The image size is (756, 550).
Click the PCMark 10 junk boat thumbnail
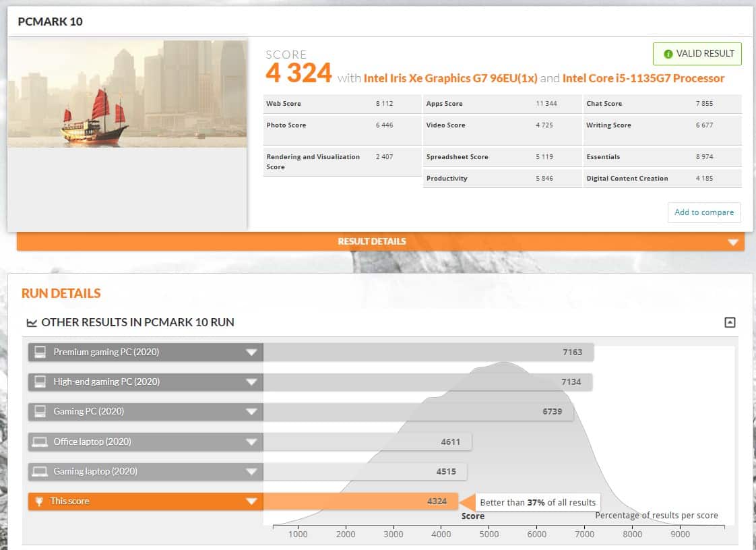point(127,94)
